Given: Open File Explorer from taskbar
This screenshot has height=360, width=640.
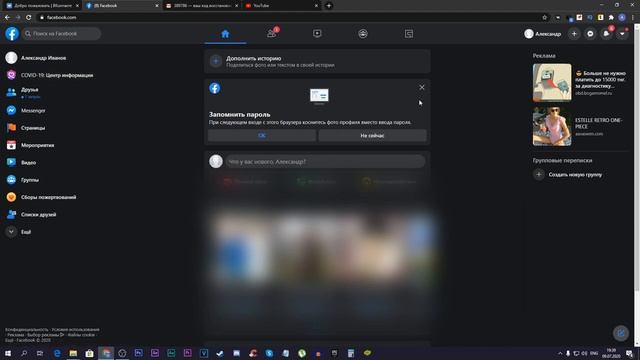Looking at the screenshot, I should tap(73, 353).
